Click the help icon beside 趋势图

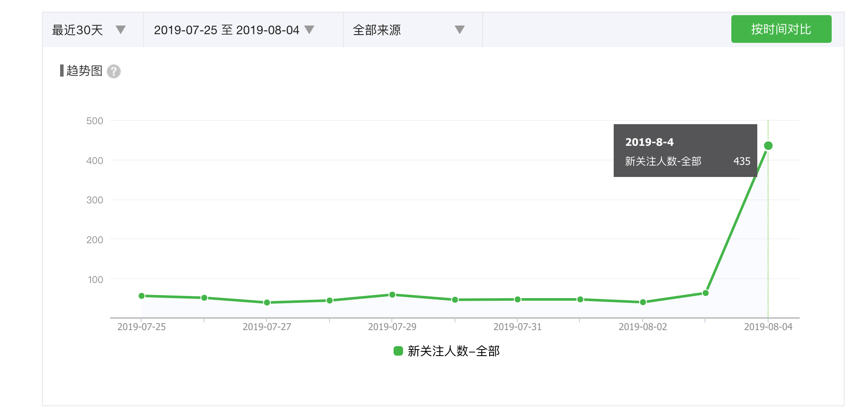tap(114, 71)
